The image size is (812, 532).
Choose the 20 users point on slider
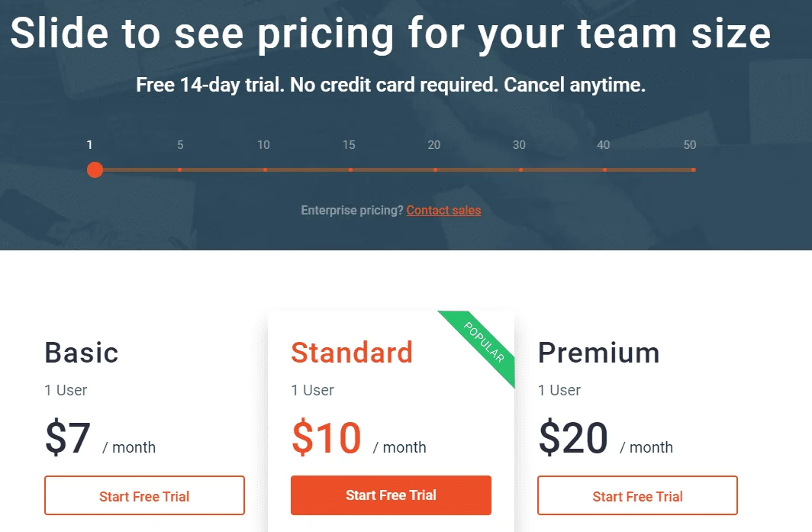point(435,169)
